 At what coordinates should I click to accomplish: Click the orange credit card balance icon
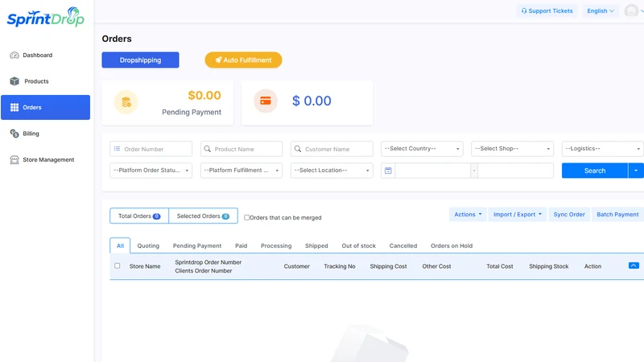(x=266, y=101)
